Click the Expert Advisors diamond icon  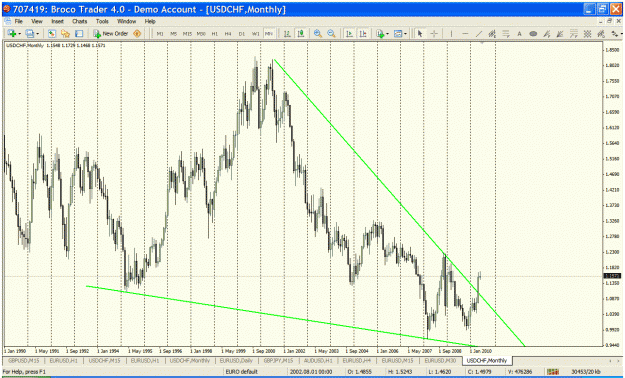coord(137,34)
